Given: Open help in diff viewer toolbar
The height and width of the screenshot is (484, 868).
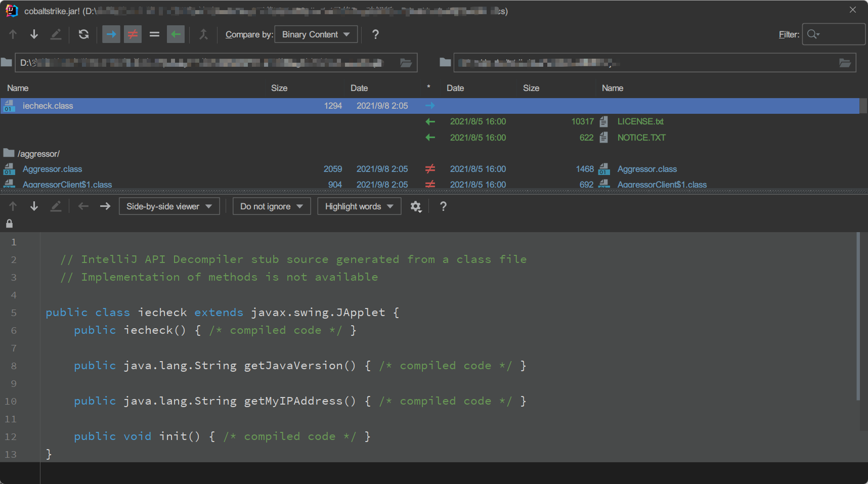Looking at the screenshot, I should 443,206.
